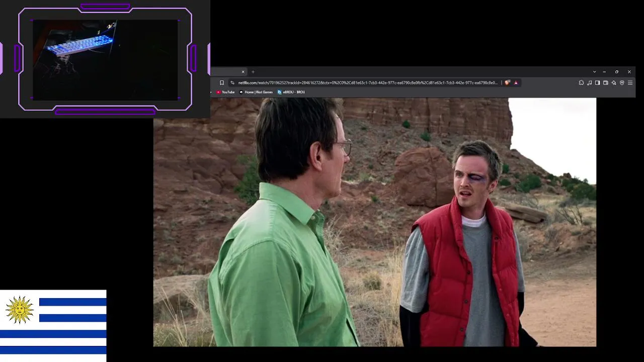The height and width of the screenshot is (362, 644).
Task: Close the browser window
Action: (x=629, y=72)
